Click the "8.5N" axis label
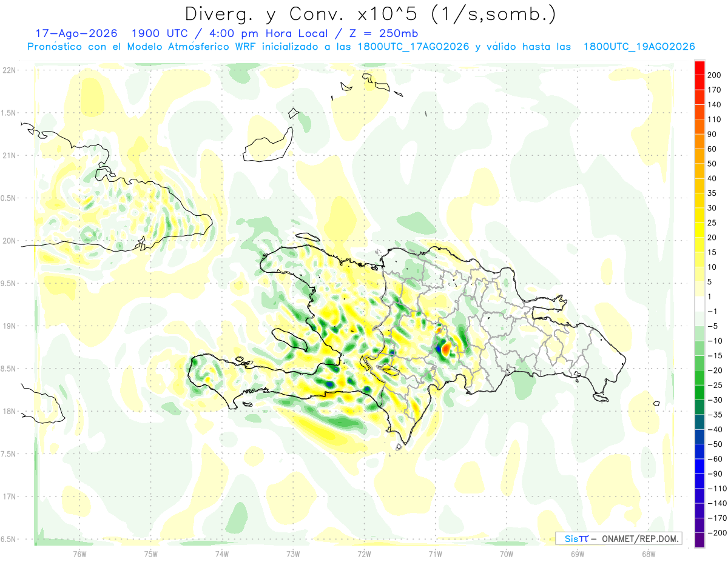Screen dimensions: 728x562 coord(9,369)
